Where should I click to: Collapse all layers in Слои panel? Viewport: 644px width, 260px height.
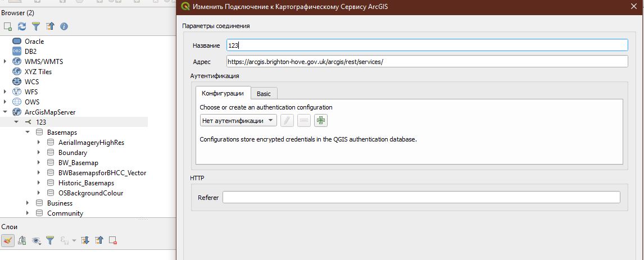tap(99, 241)
